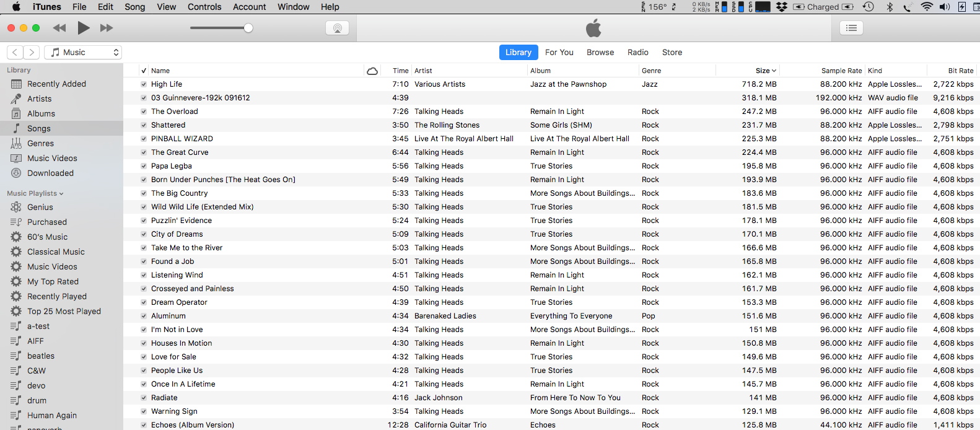This screenshot has width=980, height=430.
Task: Open the AirPlay output icon
Action: (337, 28)
